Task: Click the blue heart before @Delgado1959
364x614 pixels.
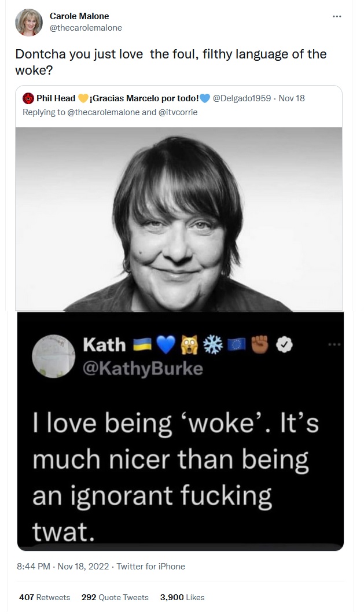Action: [204, 98]
